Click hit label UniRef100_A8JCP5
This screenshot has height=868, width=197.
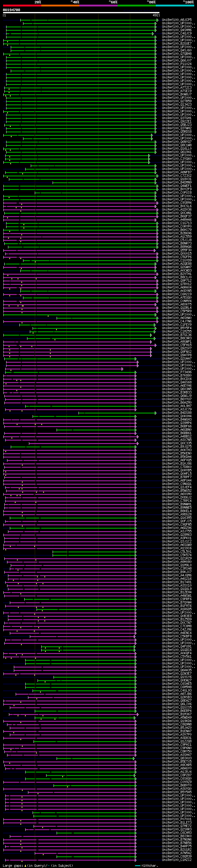[177, 20]
